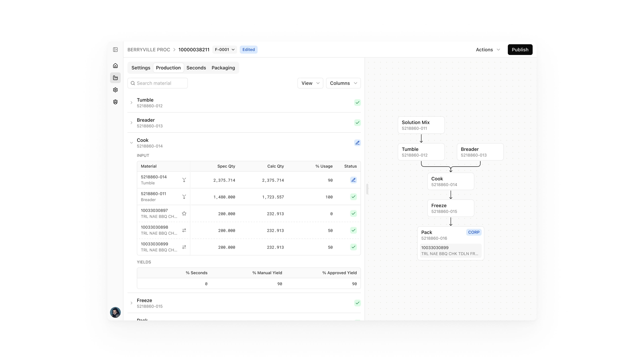
Task: Click the edit pencil status in 5218860-014 Tumble row
Action: pyautogui.click(x=353, y=180)
